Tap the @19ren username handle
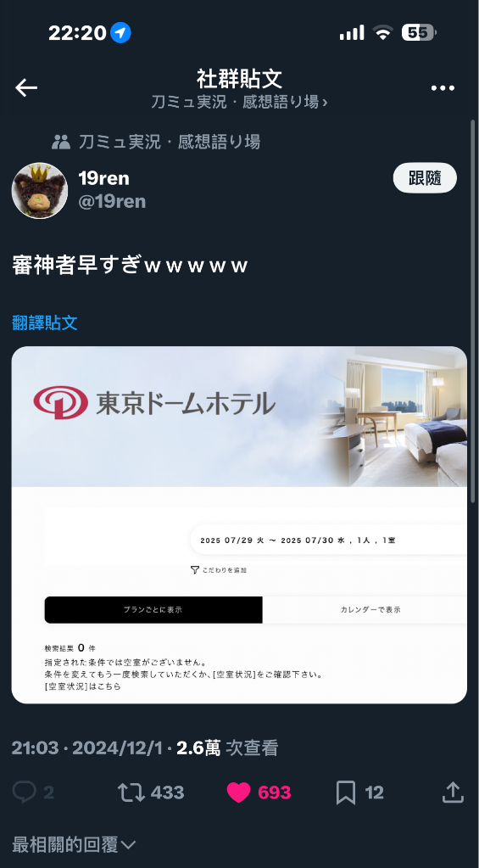479x868 pixels. coord(112,201)
